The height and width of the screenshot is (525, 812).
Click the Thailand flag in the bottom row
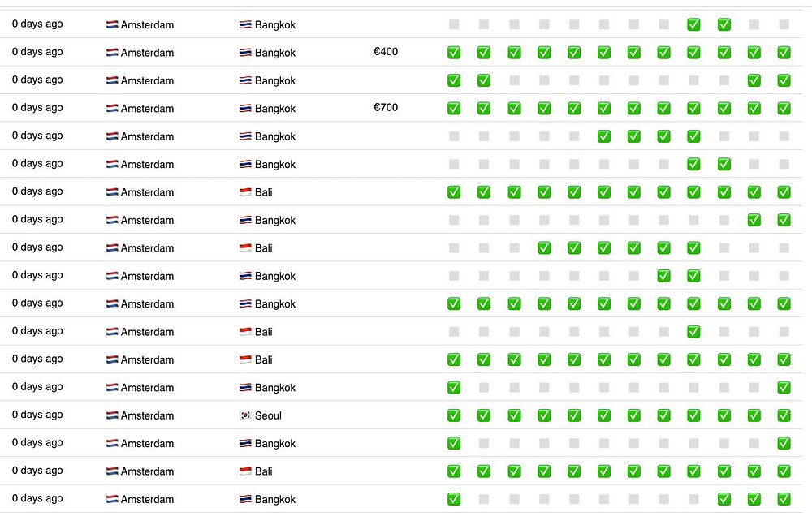pyautogui.click(x=245, y=499)
